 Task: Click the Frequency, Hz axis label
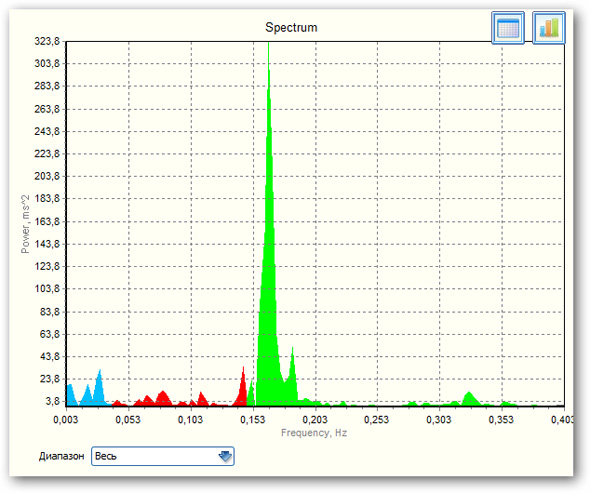pyautogui.click(x=314, y=433)
